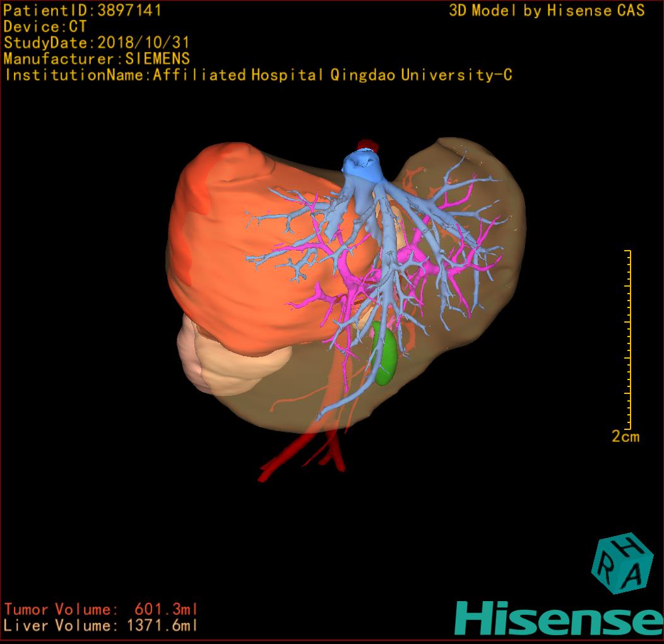664x644 pixels.
Task: Click the StudyDate 2018/10/31 label
Action: pos(96,43)
